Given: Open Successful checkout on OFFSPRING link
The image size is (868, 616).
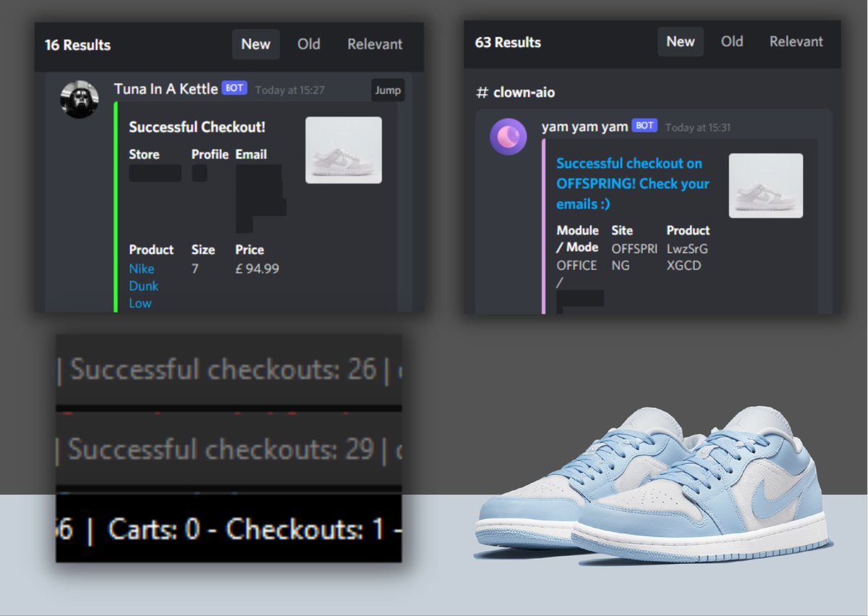Looking at the screenshot, I should [x=633, y=183].
